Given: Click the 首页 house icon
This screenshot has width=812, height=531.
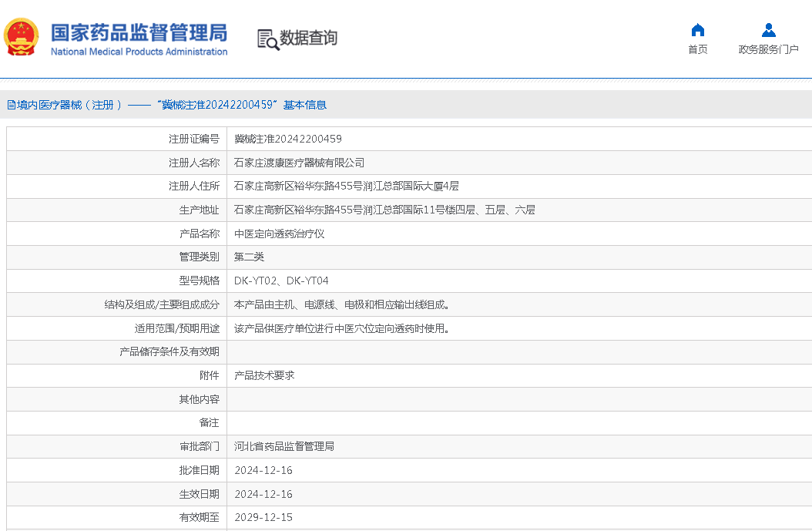Looking at the screenshot, I should coord(697,30).
